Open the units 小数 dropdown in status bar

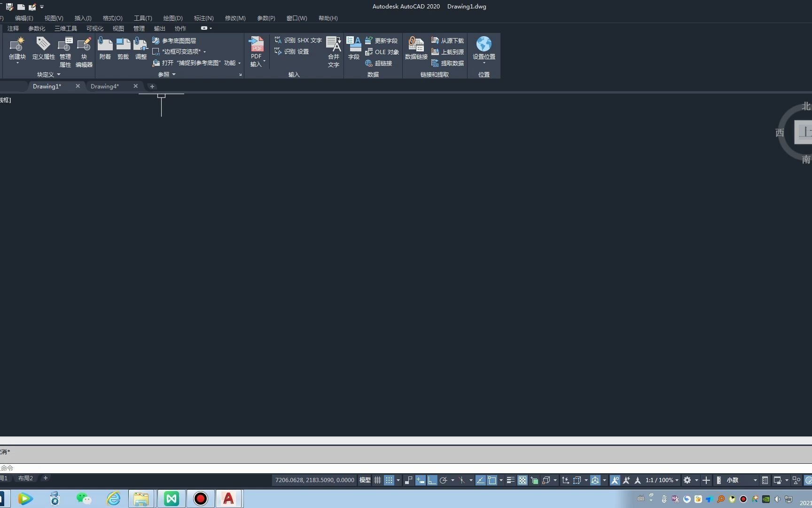(x=741, y=480)
